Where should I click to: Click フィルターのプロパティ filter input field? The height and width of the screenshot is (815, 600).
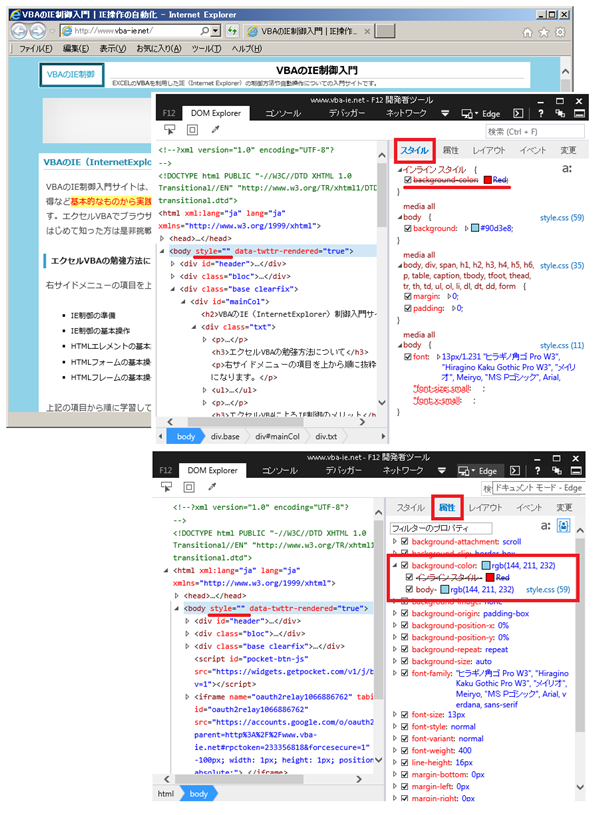[x=441, y=528]
